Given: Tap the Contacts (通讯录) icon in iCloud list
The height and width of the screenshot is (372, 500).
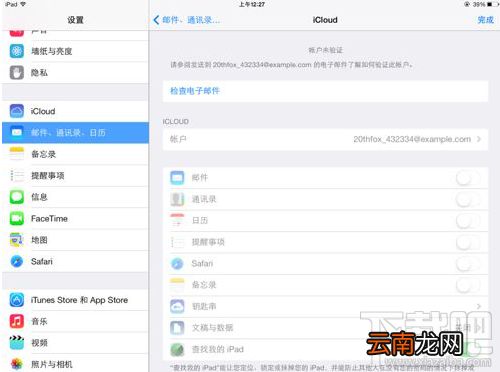Looking at the screenshot, I should tap(177, 199).
